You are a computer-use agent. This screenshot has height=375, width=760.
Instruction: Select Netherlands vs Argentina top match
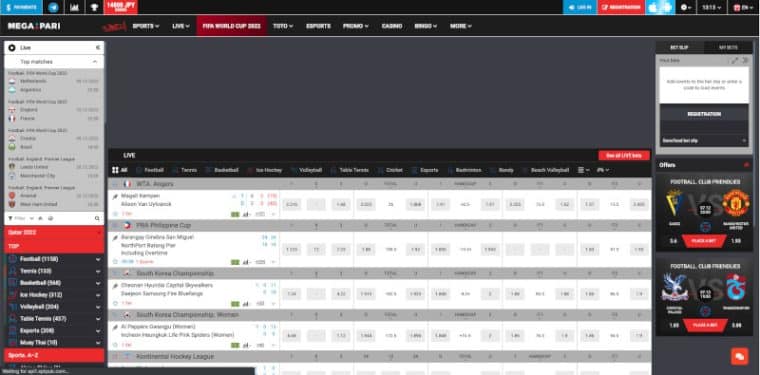click(x=53, y=85)
